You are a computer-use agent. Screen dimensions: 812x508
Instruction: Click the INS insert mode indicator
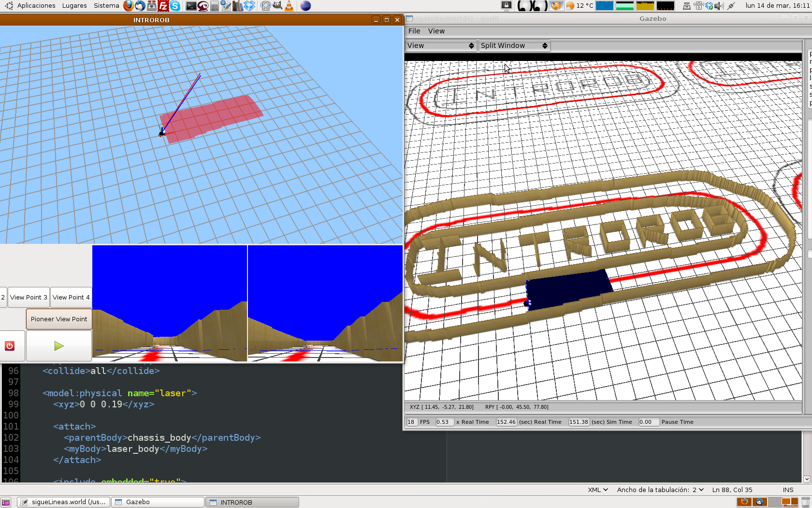(x=788, y=490)
